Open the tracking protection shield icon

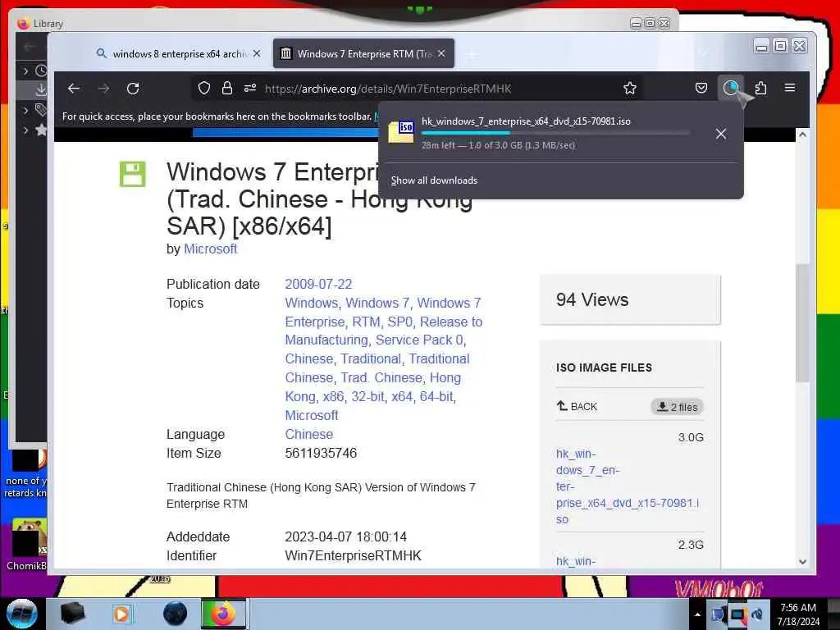tap(204, 88)
